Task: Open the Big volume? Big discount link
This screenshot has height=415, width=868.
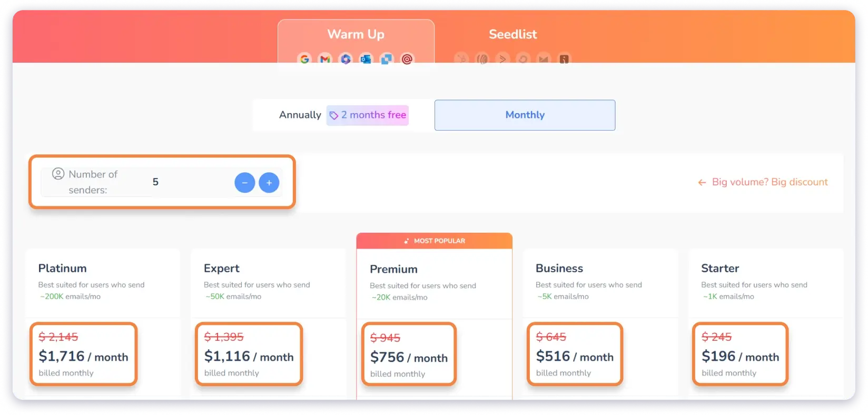Action: click(x=770, y=182)
